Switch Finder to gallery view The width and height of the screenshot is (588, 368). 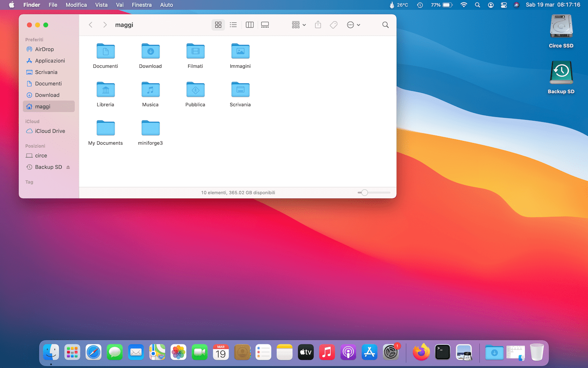[265, 25]
